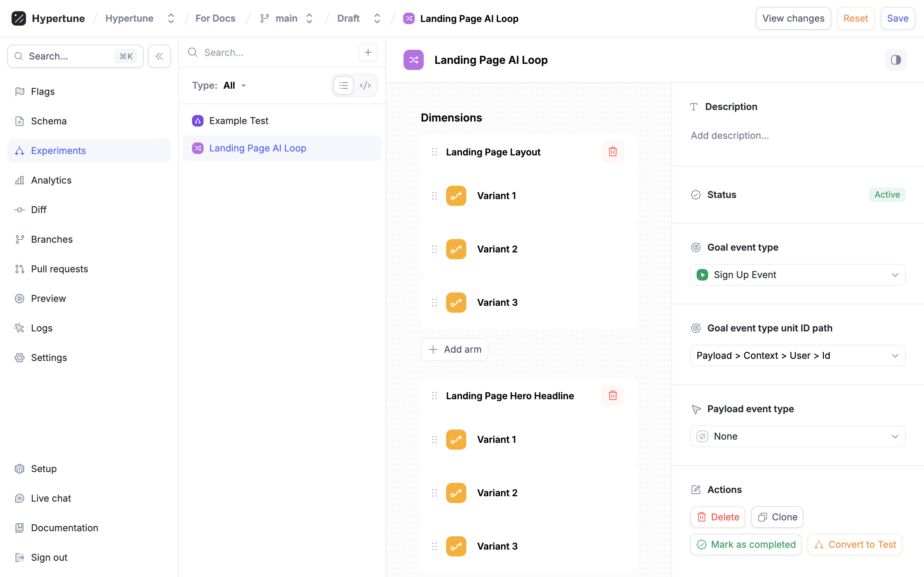
Task: Expand Goal event type unit ID path dropdown
Action: (797, 356)
